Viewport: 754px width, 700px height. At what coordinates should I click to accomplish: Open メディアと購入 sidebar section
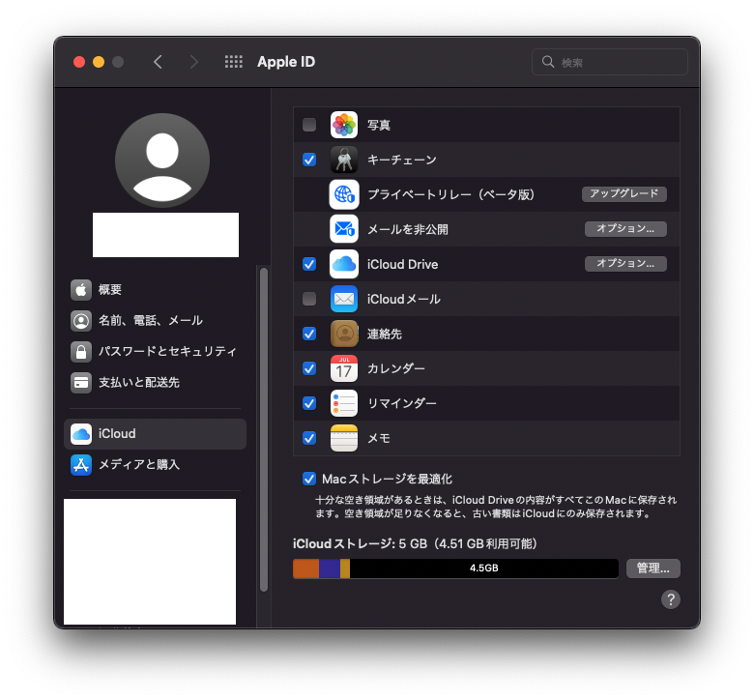click(155, 464)
